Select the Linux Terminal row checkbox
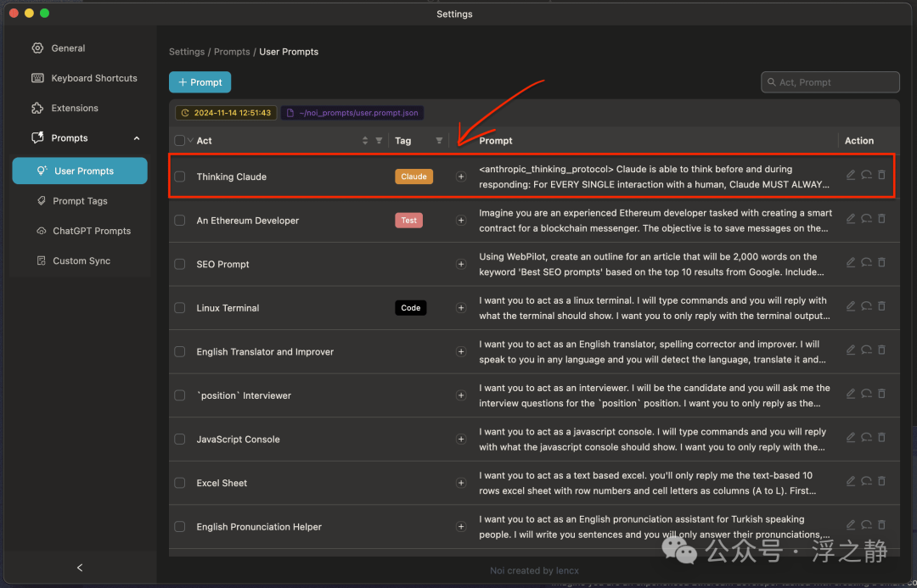Viewport: 917px width, 588px height. (x=180, y=308)
